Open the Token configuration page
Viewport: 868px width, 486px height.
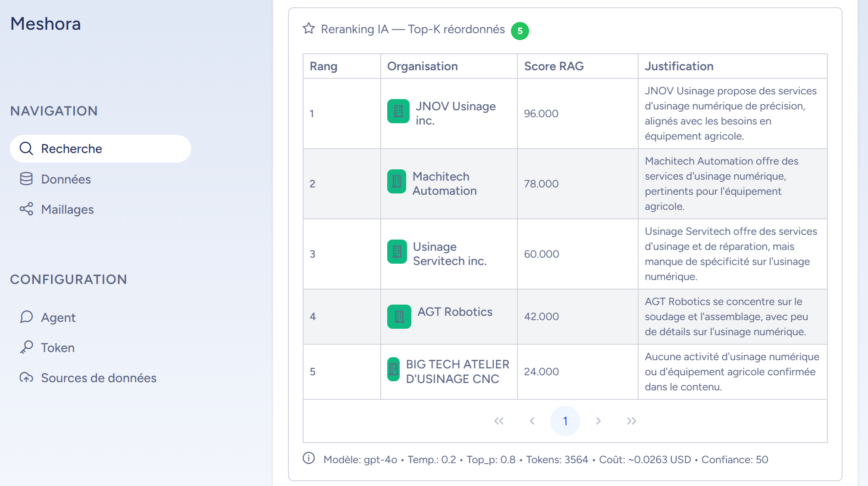tap(100, 348)
